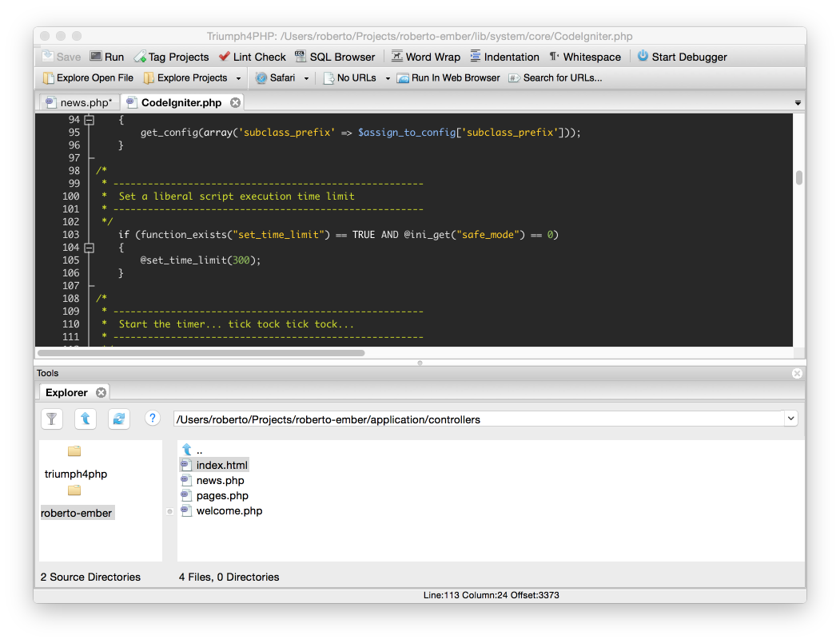Click Run In Web Browser
This screenshot has width=840, height=643.
[448, 78]
